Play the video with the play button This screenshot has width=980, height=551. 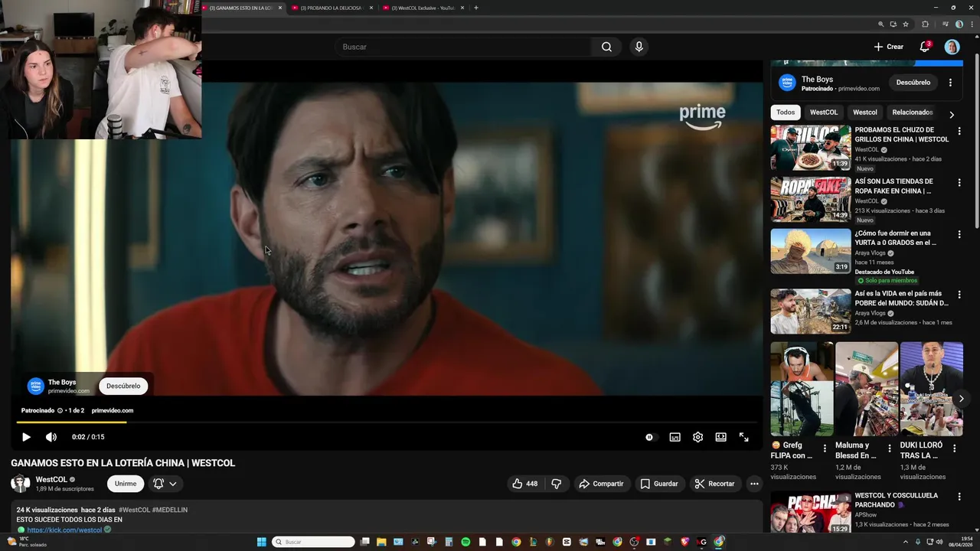(x=26, y=437)
